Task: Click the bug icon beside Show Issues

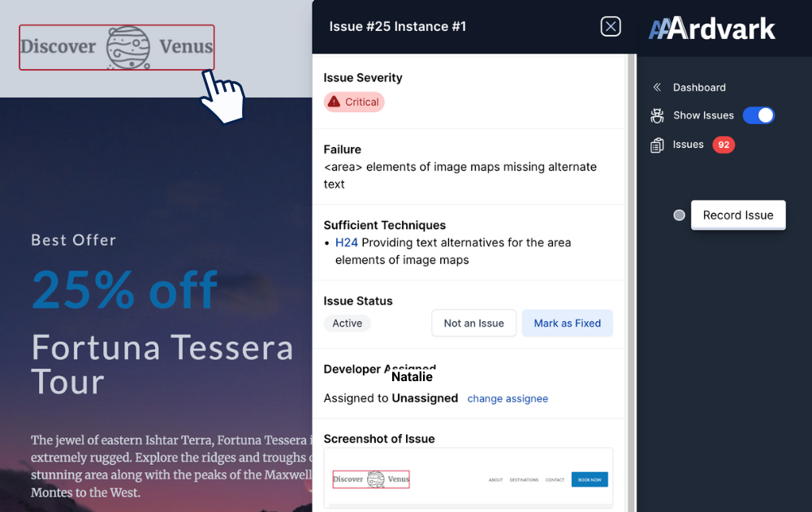Action: tap(657, 115)
